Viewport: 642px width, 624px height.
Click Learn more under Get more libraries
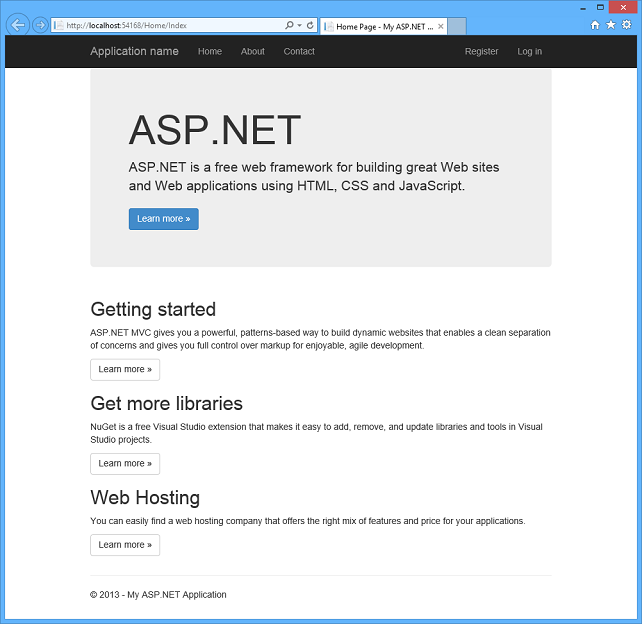point(125,463)
